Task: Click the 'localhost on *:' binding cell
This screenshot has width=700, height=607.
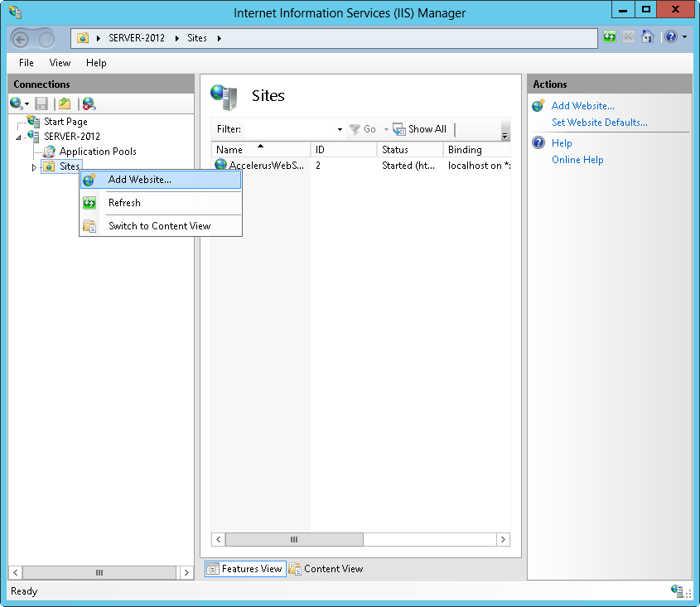Action: 479,166
